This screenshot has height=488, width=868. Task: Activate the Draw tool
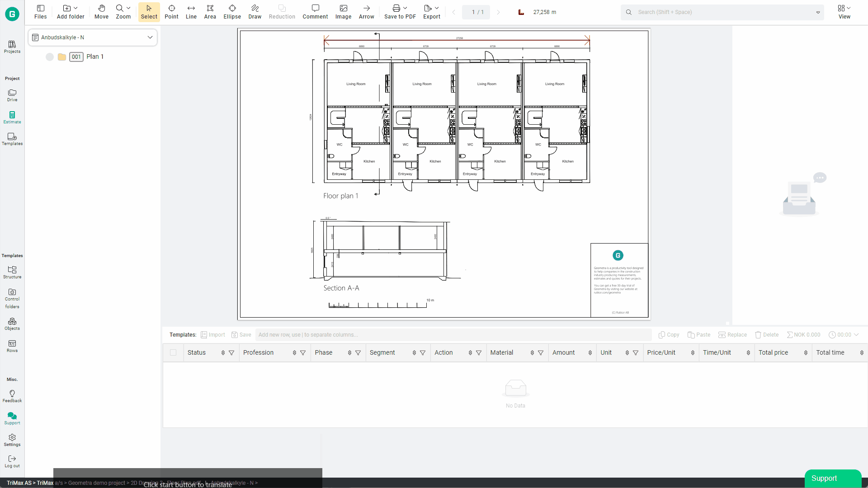tap(255, 12)
